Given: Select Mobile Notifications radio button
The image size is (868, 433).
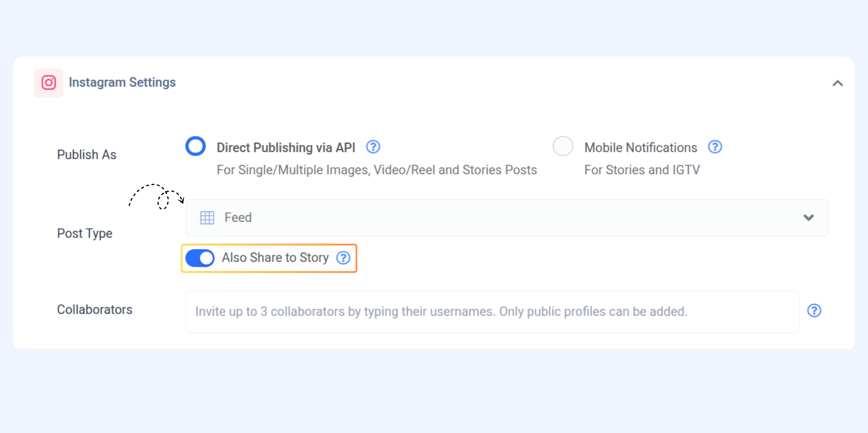Looking at the screenshot, I should (563, 146).
